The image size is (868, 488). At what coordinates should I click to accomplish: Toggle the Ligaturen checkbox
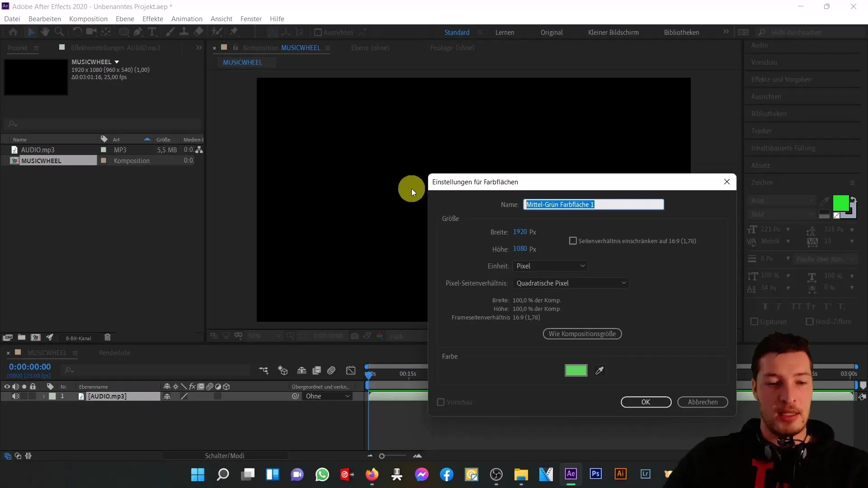click(x=754, y=322)
